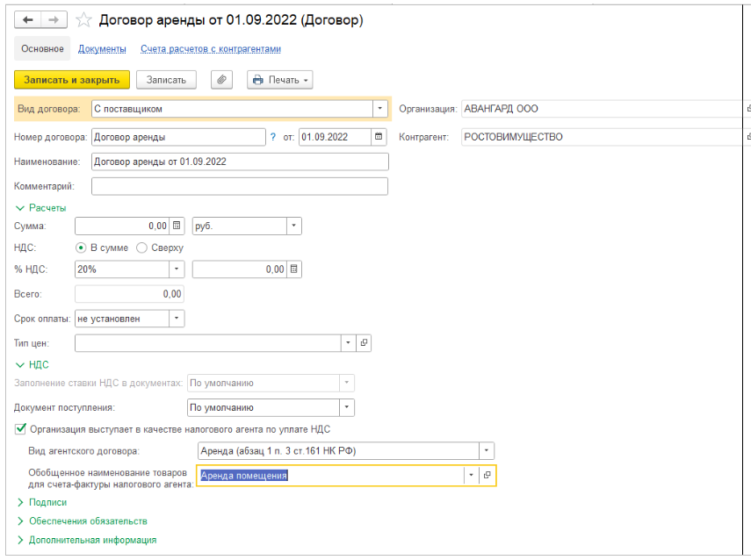Uncheck the tax agent НДС checkbox

[x=20, y=429]
